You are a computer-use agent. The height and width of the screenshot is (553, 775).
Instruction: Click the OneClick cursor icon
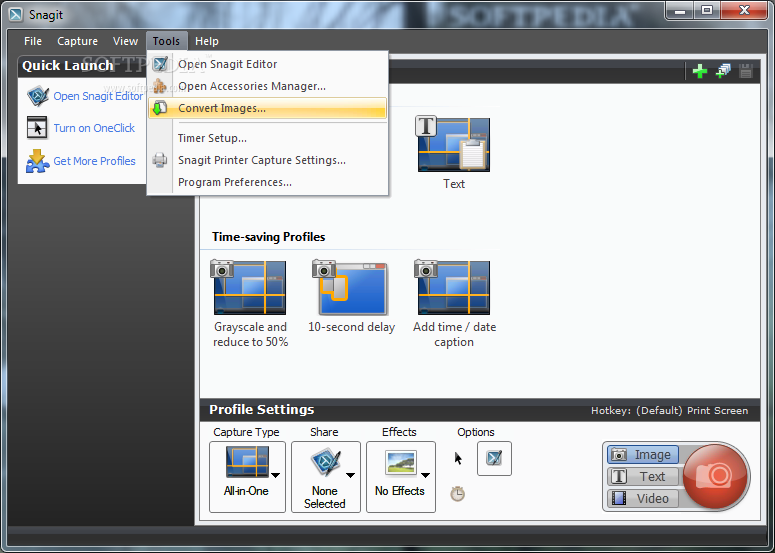tap(37, 128)
